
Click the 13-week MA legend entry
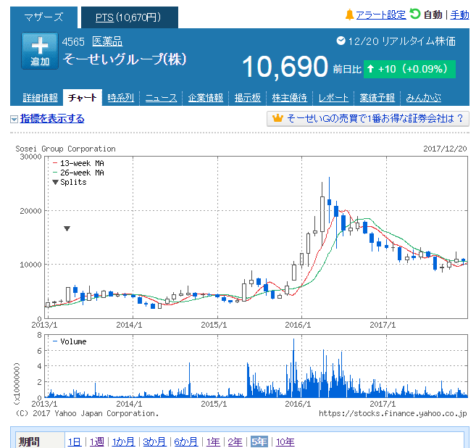(x=78, y=163)
